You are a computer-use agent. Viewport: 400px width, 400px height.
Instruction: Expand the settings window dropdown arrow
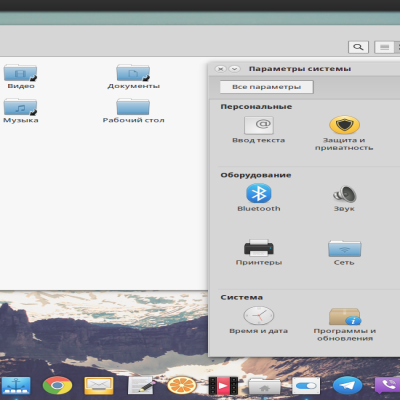pos(235,69)
